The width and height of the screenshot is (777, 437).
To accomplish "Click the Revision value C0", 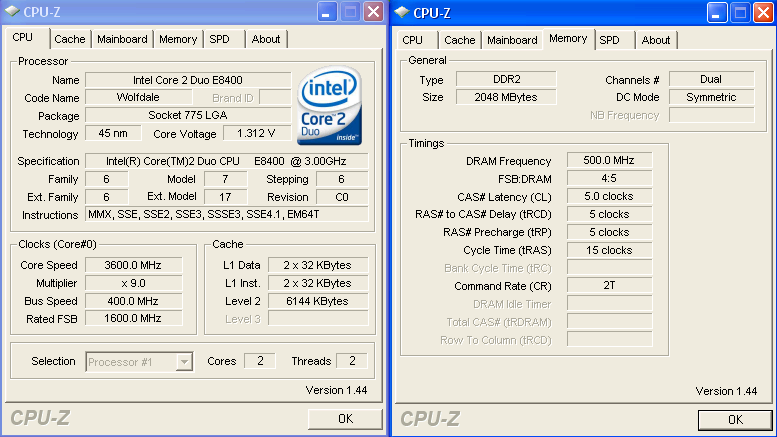I will (x=342, y=197).
